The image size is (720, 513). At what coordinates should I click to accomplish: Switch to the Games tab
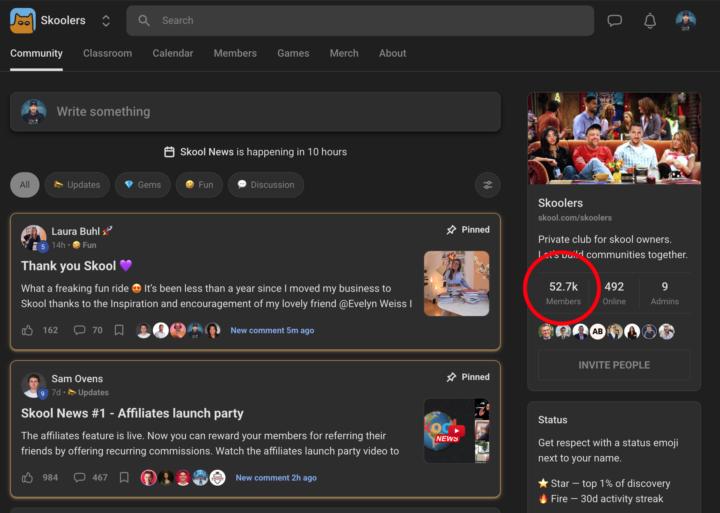(293, 53)
